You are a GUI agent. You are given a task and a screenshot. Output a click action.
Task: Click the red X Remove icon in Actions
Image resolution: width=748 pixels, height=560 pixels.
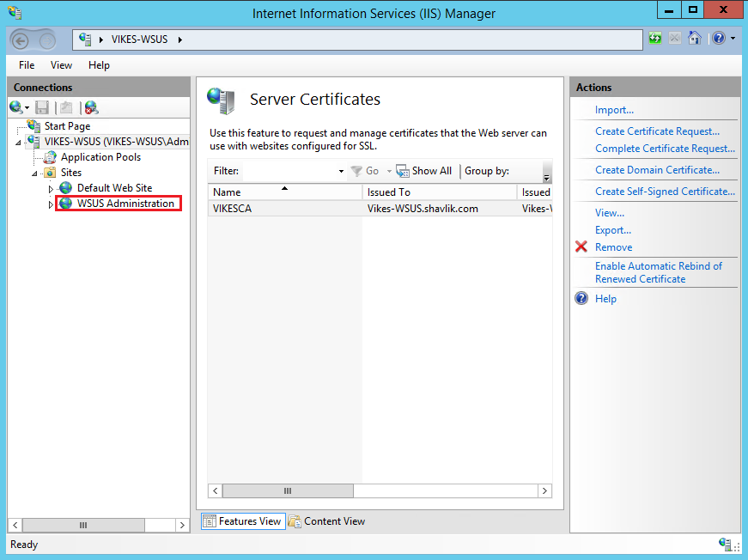point(581,247)
